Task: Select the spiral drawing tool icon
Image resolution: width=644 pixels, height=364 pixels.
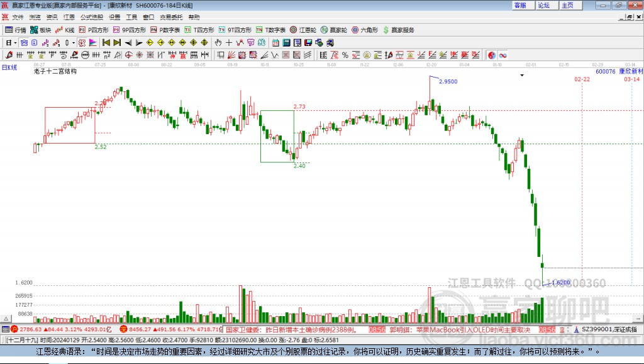Action: coord(64,55)
